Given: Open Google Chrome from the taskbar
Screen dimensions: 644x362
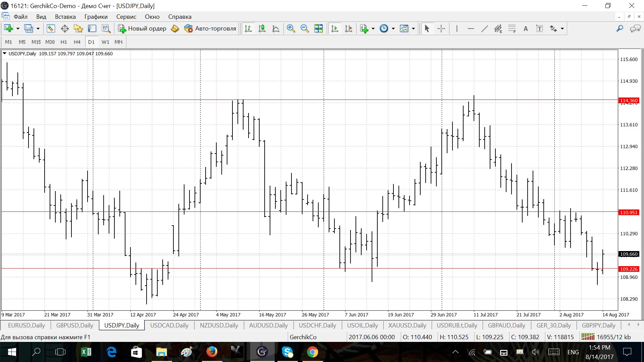Looking at the screenshot, I should click(312, 352).
